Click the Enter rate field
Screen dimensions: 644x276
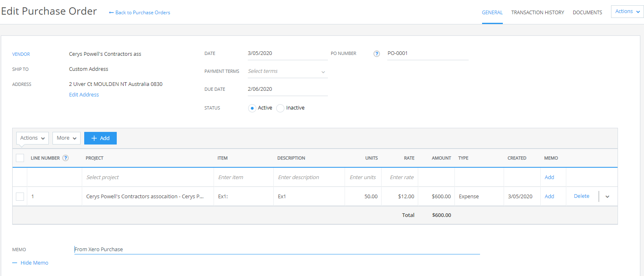point(399,177)
